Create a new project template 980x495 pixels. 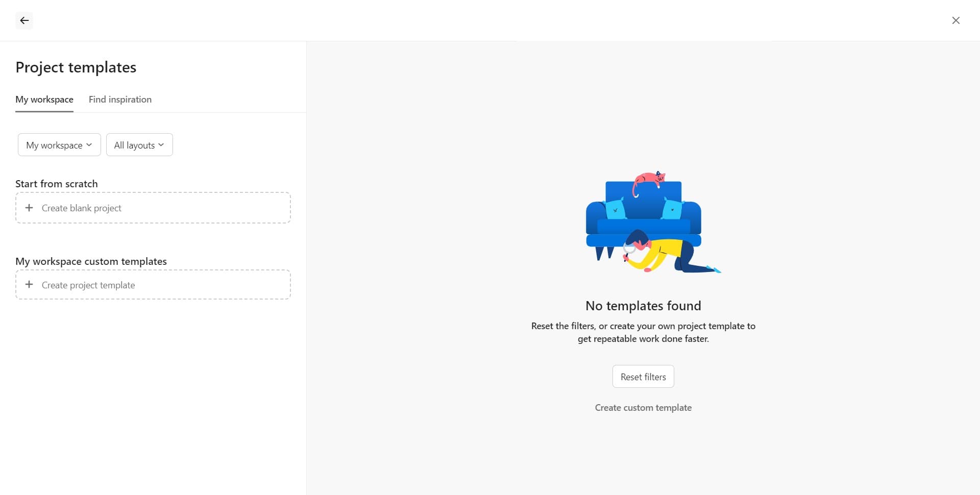[153, 285]
